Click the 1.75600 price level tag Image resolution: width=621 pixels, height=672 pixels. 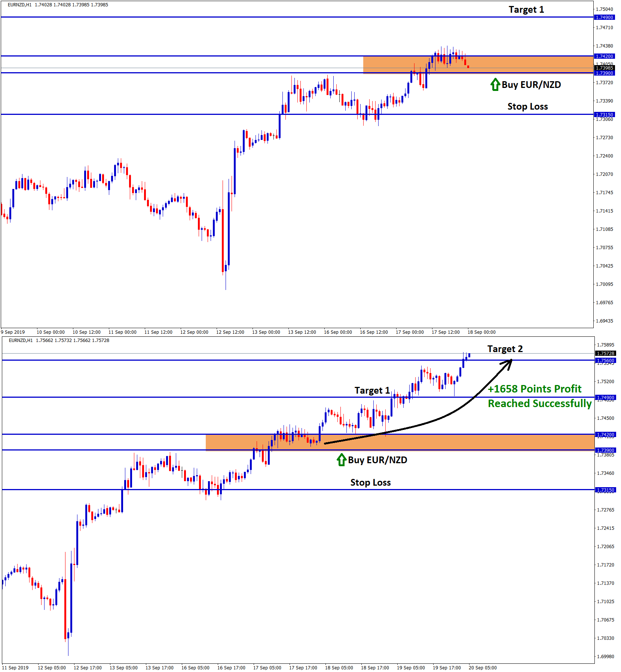pos(605,360)
